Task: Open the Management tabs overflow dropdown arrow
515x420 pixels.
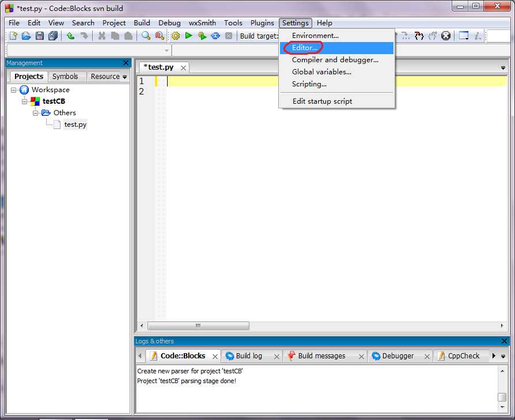Action: 124,77
